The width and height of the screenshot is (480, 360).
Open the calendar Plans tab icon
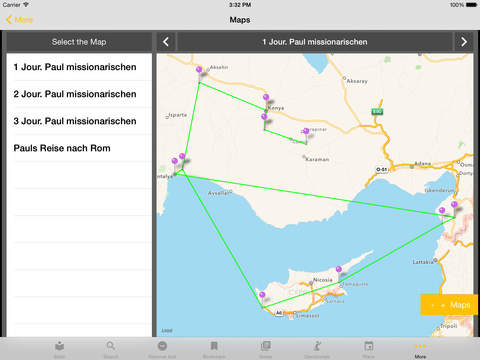369,346
